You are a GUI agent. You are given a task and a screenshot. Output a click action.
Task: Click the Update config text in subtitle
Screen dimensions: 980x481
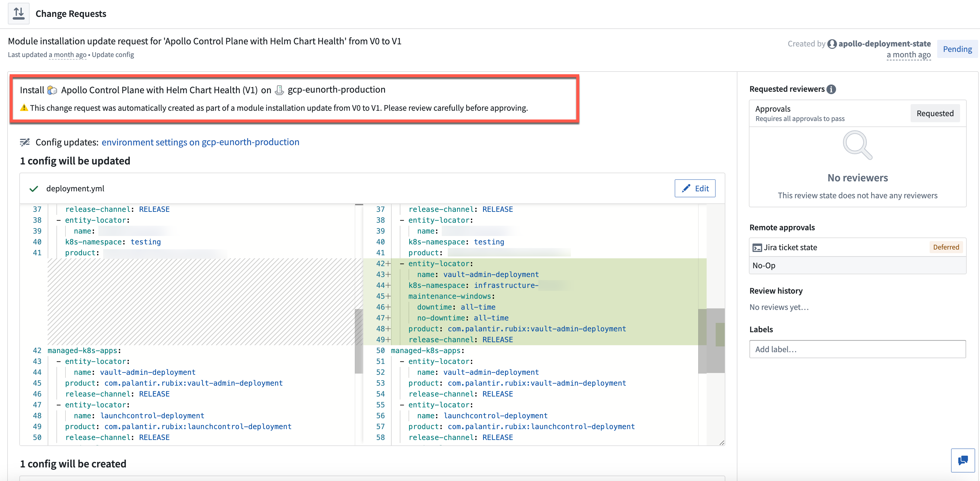113,55
